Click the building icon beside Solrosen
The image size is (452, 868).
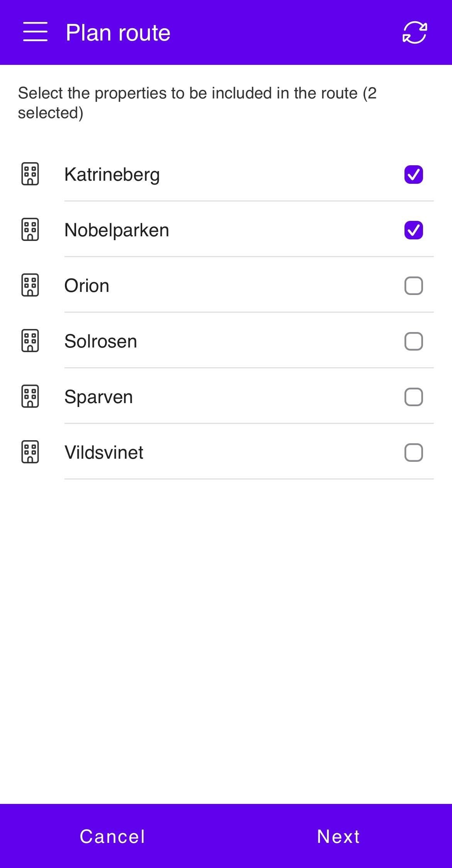(30, 341)
